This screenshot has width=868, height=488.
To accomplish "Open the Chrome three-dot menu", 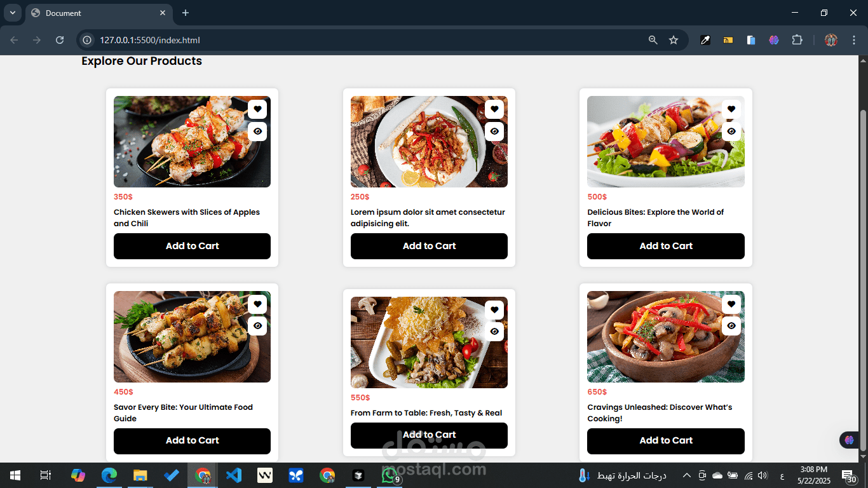I will tap(853, 40).
